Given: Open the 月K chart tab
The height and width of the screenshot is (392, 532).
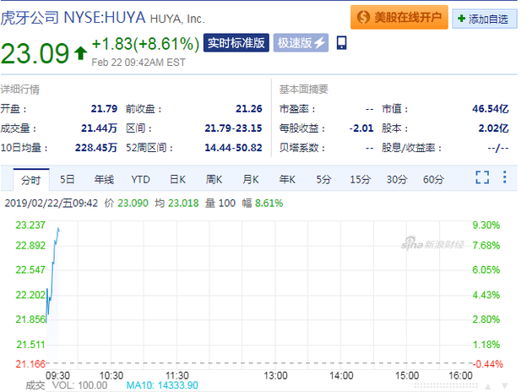Looking at the screenshot, I should (251, 179).
